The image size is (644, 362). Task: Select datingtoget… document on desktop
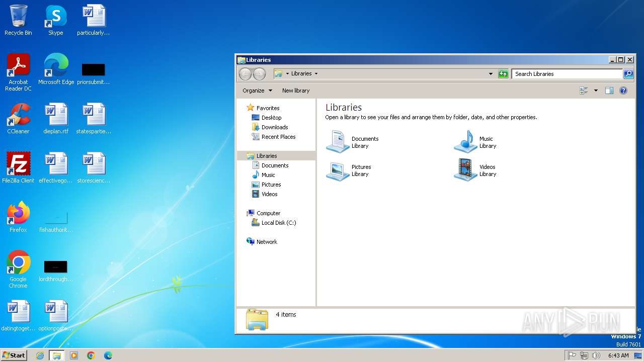[x=18, y=316]
